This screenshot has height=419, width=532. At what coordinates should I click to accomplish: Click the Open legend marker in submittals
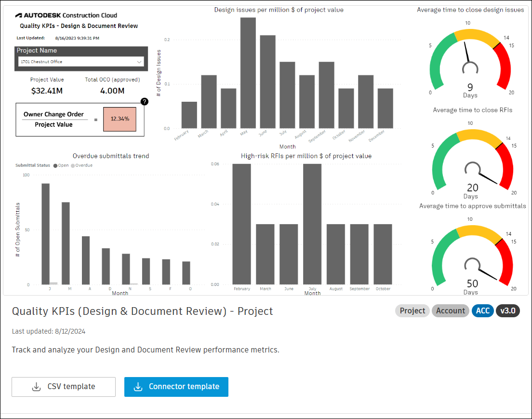(55, 166)
